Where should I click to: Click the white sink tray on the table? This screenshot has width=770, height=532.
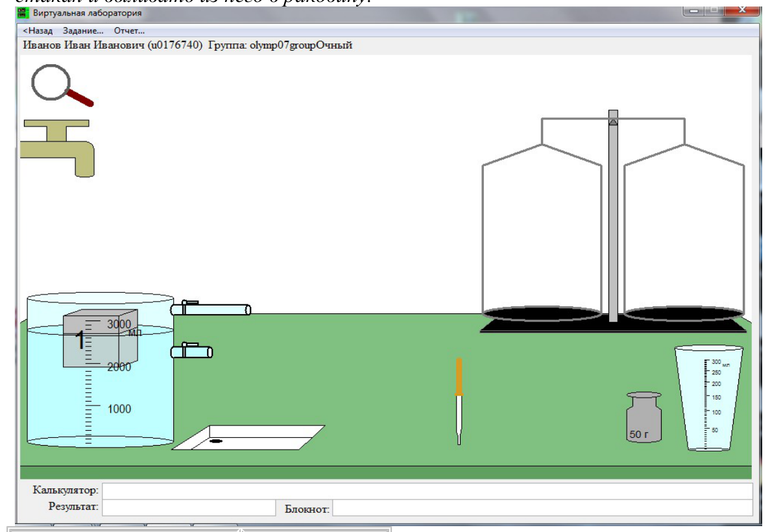pyautogui.click(x=248, y=438)
